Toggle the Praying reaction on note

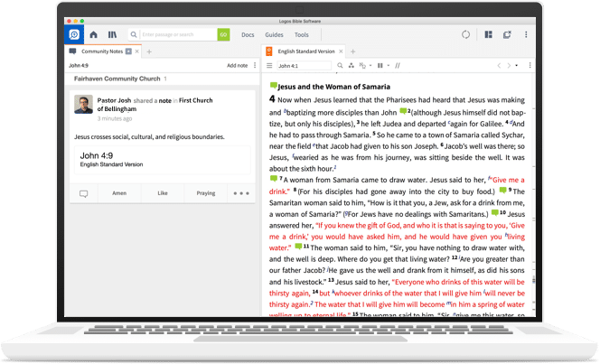206,193
